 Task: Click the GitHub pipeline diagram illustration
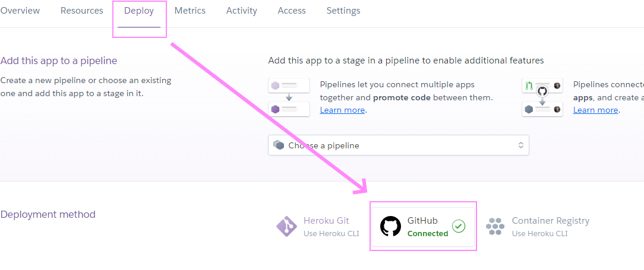tap(542, 97)
